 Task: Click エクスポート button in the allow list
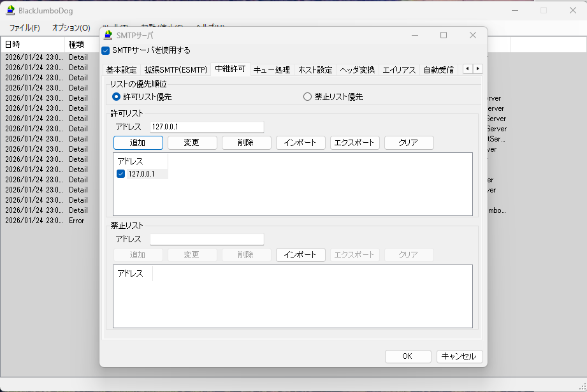(x=355, y=143)
